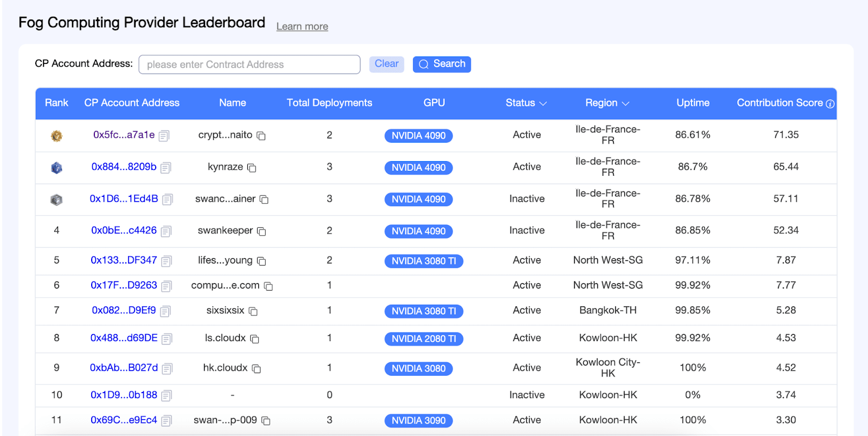Viewport: 868px width, 436px height.
Task: Click NVIDIA 3080 TI badge in sixsixsix row
Action: click(424, 311)
